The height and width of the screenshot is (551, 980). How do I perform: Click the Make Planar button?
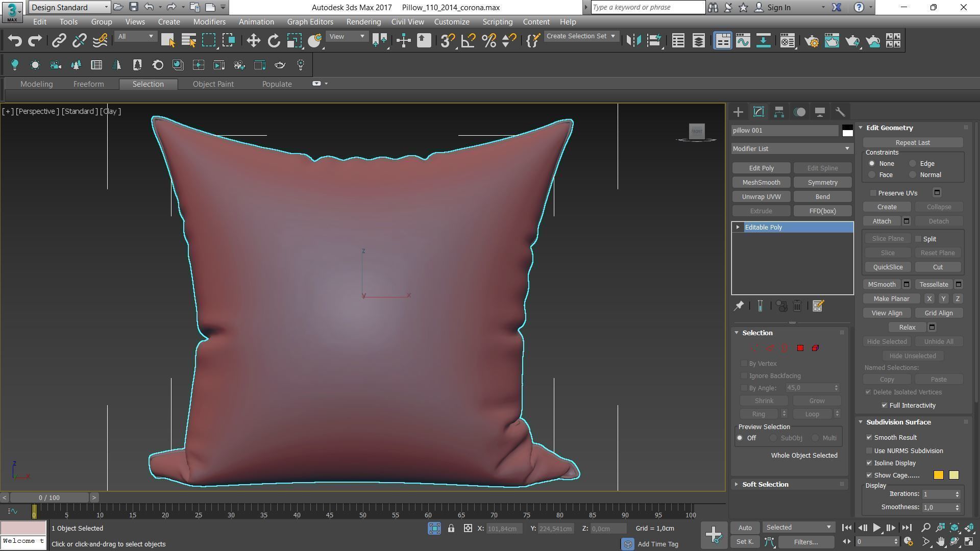[891, 299]
